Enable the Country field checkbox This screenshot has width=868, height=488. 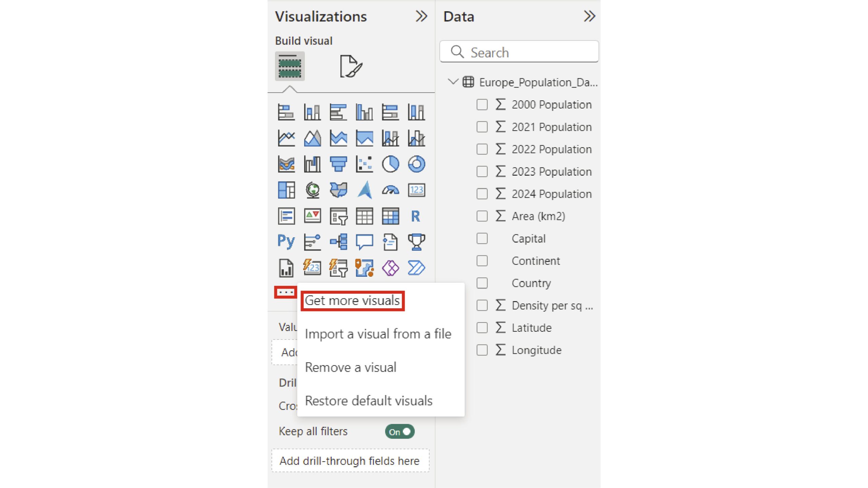point(482,283)
